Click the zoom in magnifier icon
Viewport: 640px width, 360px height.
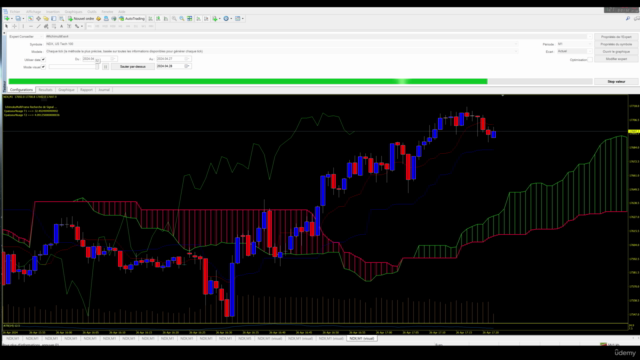pyautogui.click(x=174, y=19)
